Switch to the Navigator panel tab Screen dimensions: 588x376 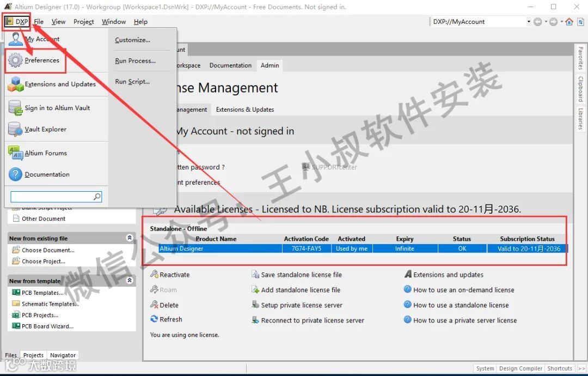(63, 355)
